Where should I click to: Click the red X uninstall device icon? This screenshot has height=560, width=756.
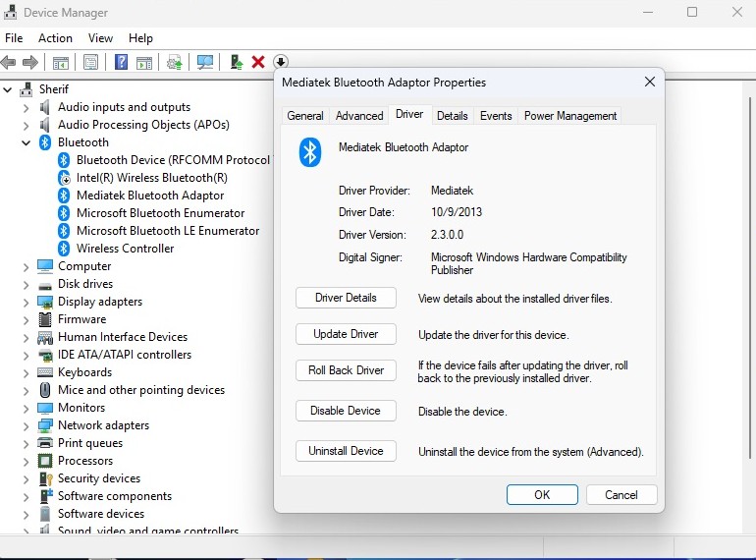point(258,62)
